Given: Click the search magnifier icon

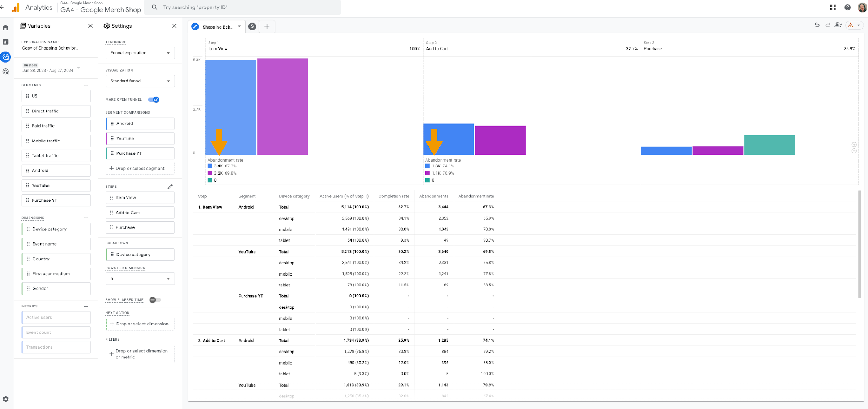Looking at the screenshot, I should pyautogui.click(x=154, y=7).
